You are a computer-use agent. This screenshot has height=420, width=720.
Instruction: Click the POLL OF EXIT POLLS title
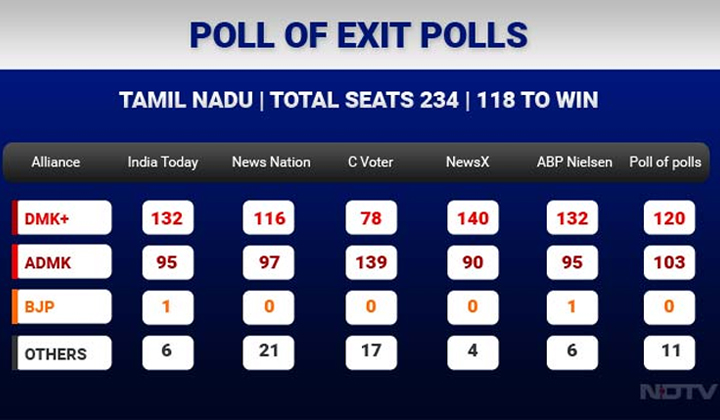coord(359,35)
